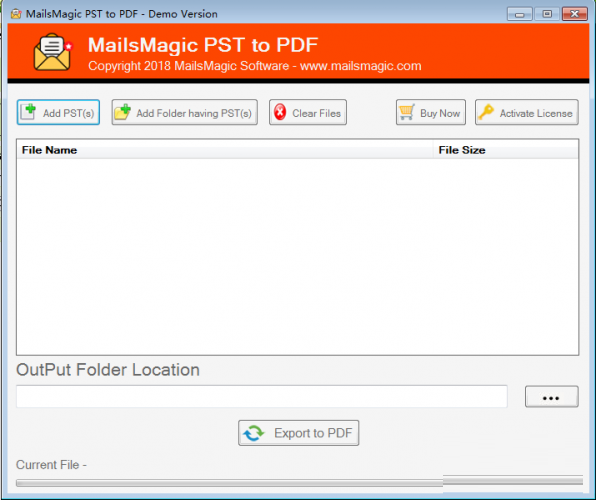This screenshot has width=596, height=500.
Task: Click the green plus Add PST(s) icon
Action: 28,112
